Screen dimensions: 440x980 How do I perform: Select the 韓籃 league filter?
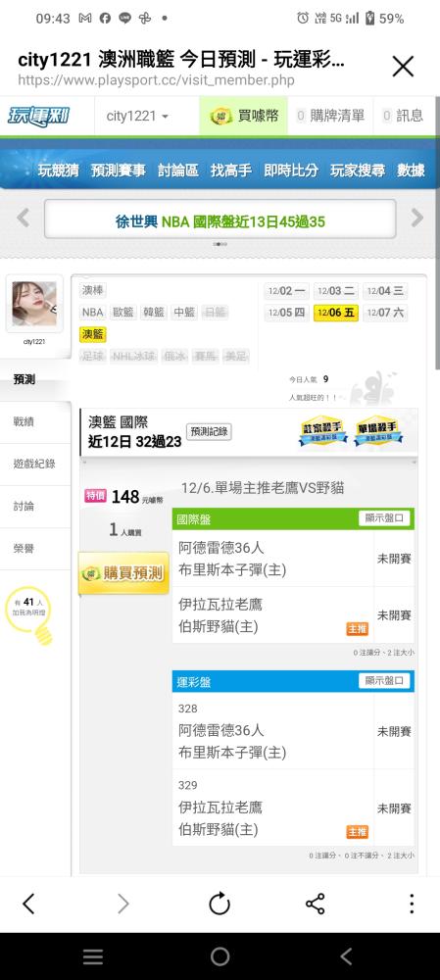tap(153, 313)
